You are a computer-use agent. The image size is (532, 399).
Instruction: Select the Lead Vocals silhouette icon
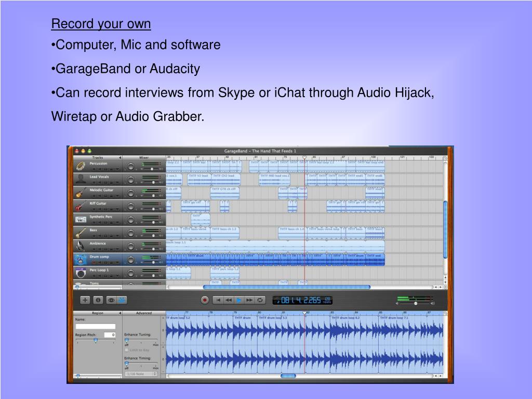click(81, 179)
